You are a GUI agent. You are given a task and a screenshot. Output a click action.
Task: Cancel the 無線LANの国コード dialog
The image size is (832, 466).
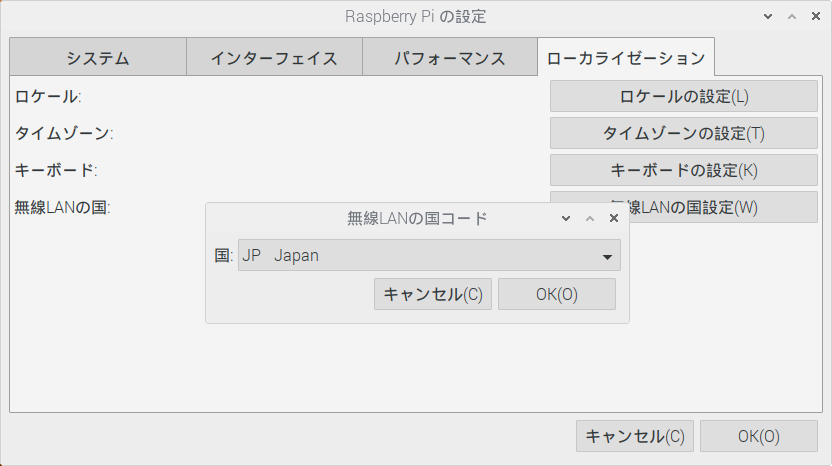click(433, 294)
